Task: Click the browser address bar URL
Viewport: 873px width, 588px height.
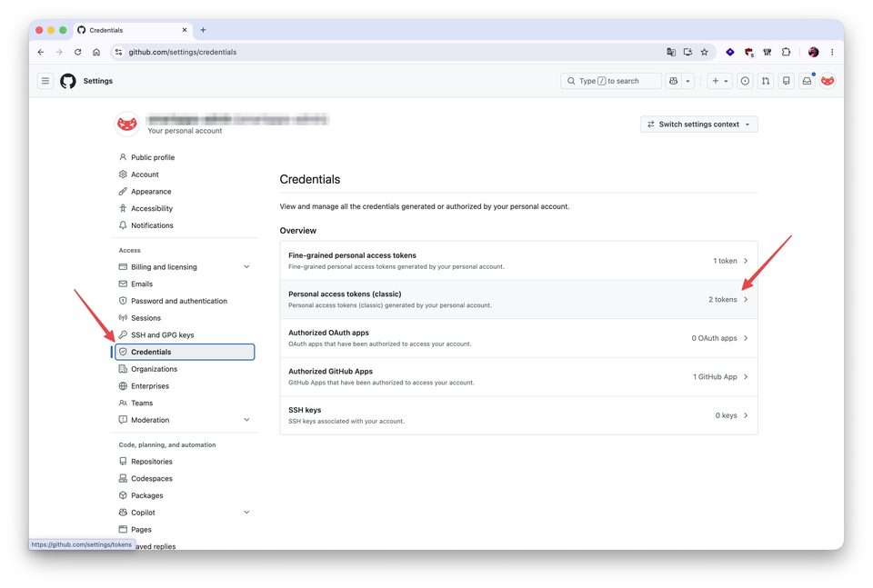Action: (183, 52)
